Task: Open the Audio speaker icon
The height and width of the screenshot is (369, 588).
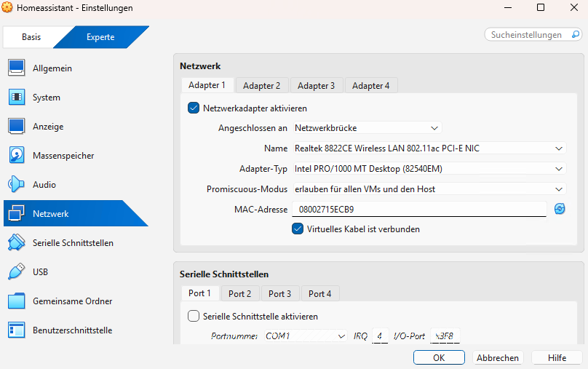Action: 17,185
